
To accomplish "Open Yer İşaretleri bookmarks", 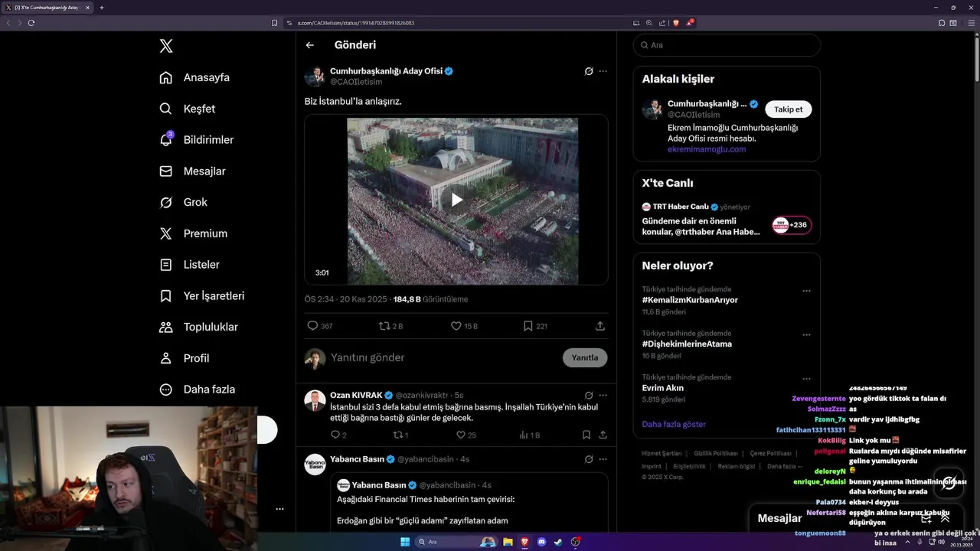I will coord(201,295).
